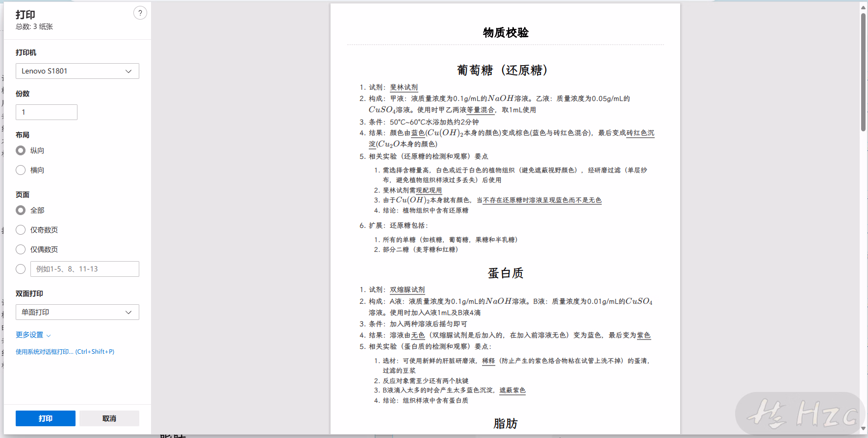Select the 全部 all pages option
This screenshot has height=438, width=868.
point(21,210)
